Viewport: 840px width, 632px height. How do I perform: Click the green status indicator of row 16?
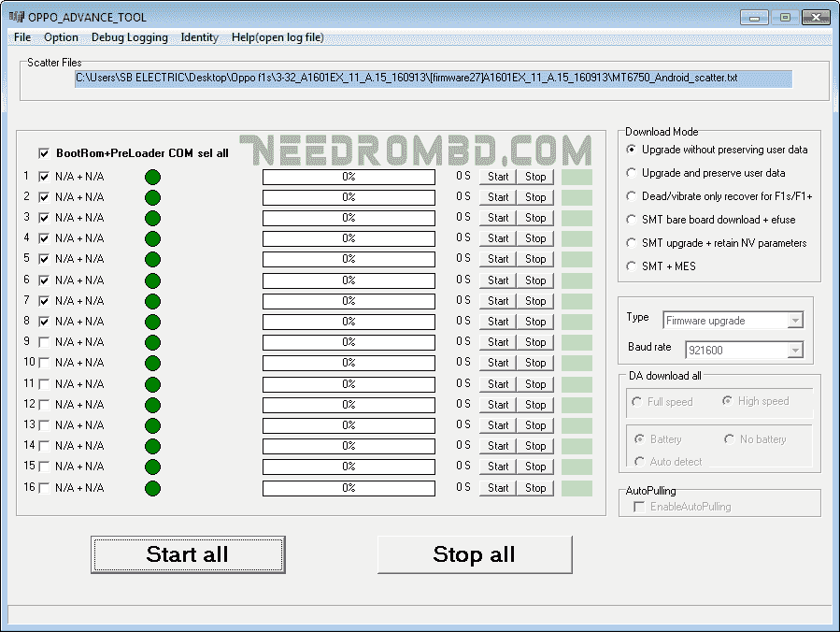(x=152, y=488)
